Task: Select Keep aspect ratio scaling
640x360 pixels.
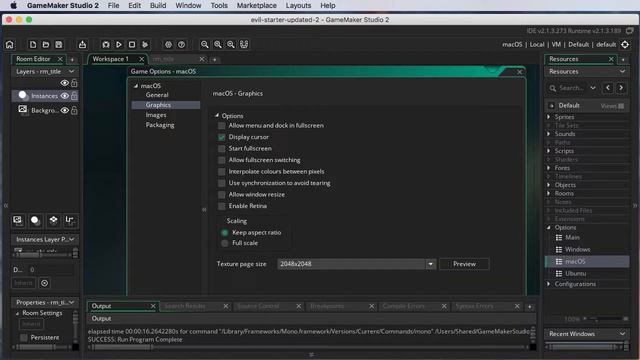Action: 224,233
